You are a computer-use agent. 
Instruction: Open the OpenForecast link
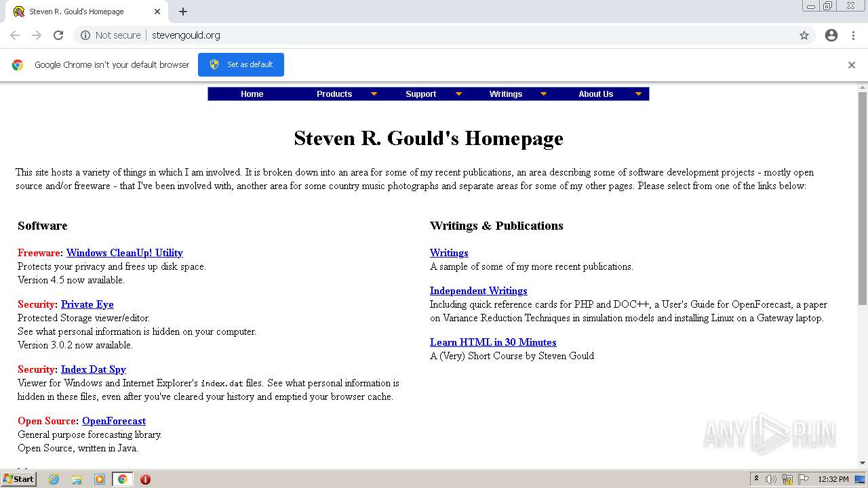click(x=114, y=421)
